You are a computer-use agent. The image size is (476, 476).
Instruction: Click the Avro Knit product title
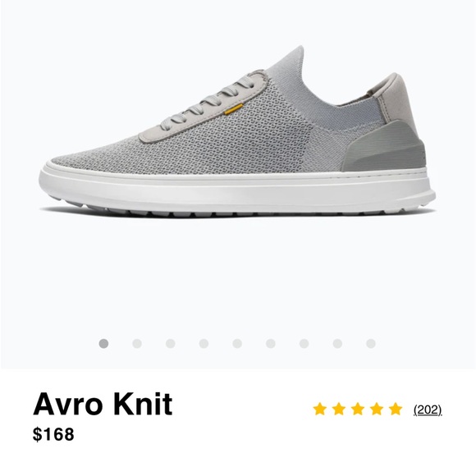pyautogui.click(x=103, y=404)
